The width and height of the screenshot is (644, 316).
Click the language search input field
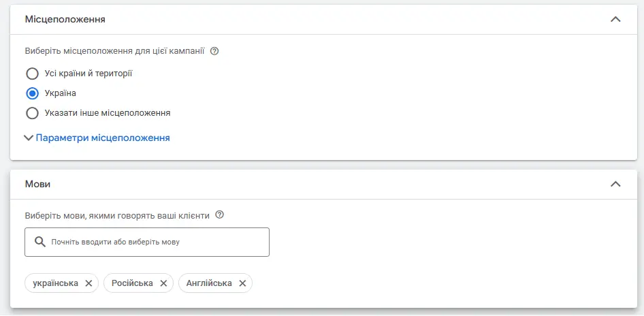pyautogui.click(x=157, y=242)
